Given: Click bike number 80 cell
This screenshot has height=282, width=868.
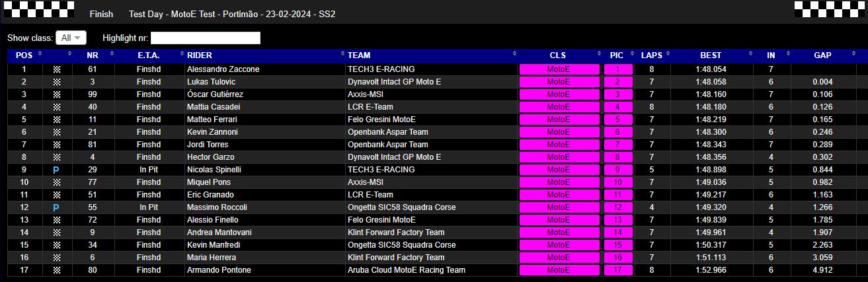Looking at the screenshot, I should click(x=93, y=270).
